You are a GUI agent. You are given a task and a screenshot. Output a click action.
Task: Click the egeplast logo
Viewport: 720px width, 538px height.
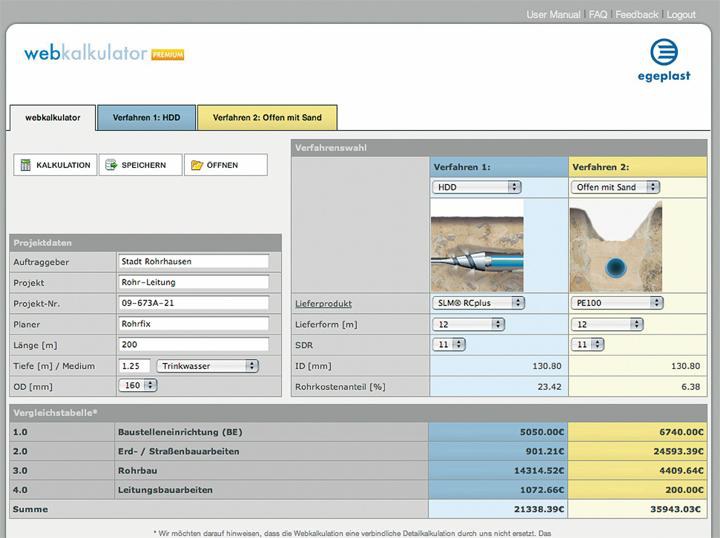(664, 59)
